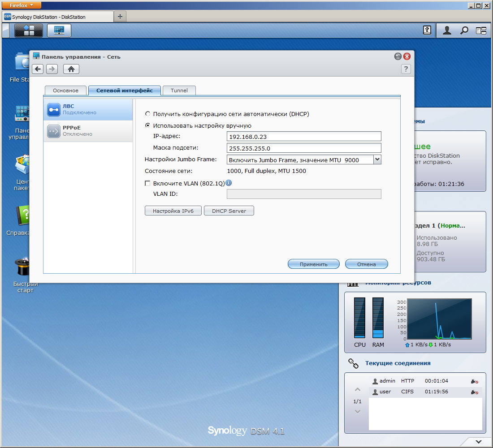Select the admin HTTP connection row
Screen dimensions: 493x448
click(x=425, y=381)
